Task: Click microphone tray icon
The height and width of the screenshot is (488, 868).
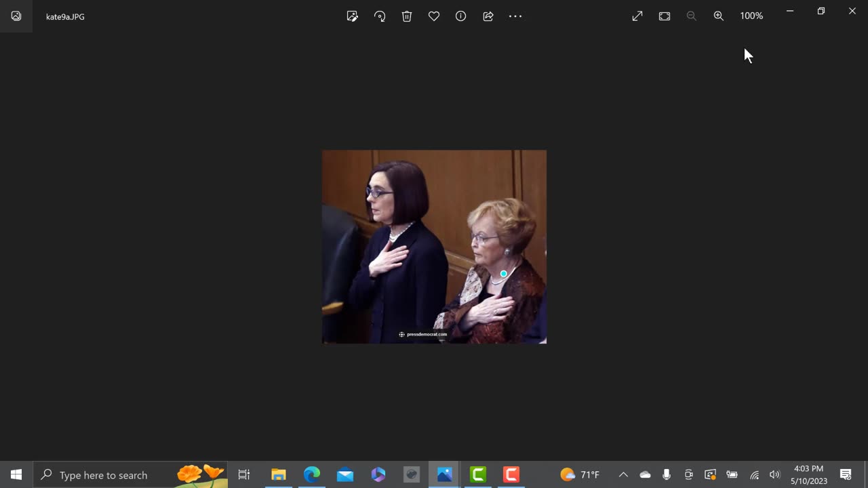Action: click(667, 474)
